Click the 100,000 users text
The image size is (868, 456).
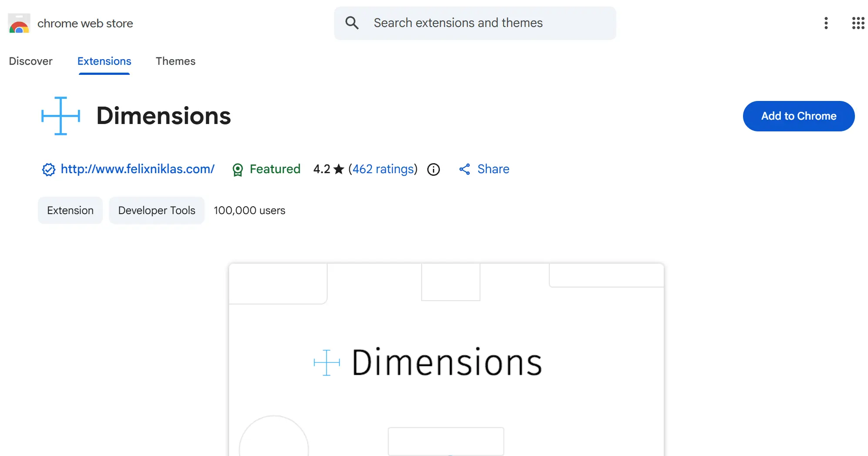click(249, 211)
